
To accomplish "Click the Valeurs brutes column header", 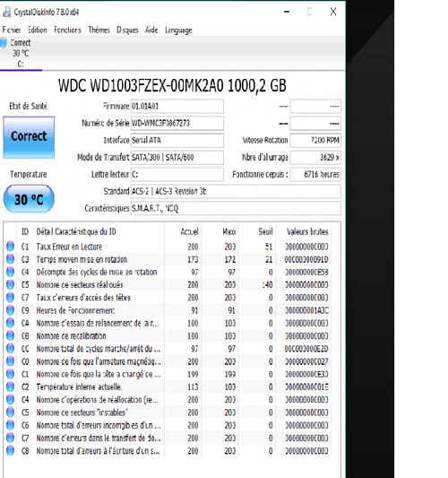I will click(x=307, y=231).
